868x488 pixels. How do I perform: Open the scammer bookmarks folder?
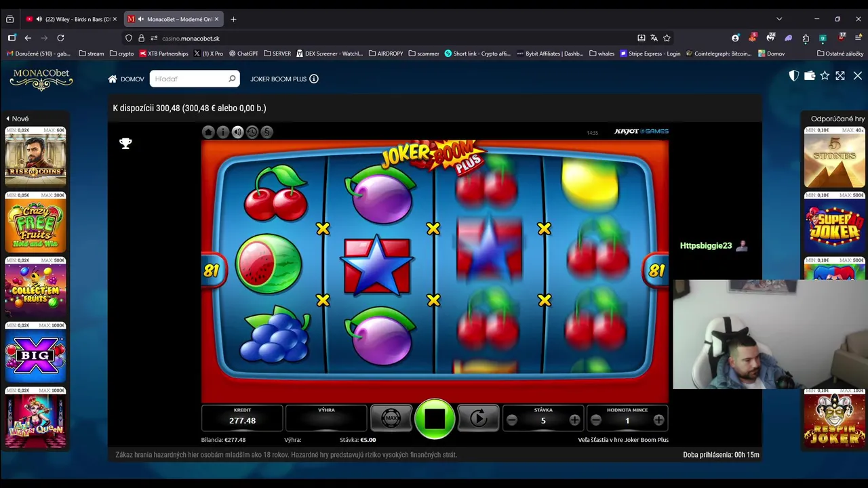coord(424,54)
